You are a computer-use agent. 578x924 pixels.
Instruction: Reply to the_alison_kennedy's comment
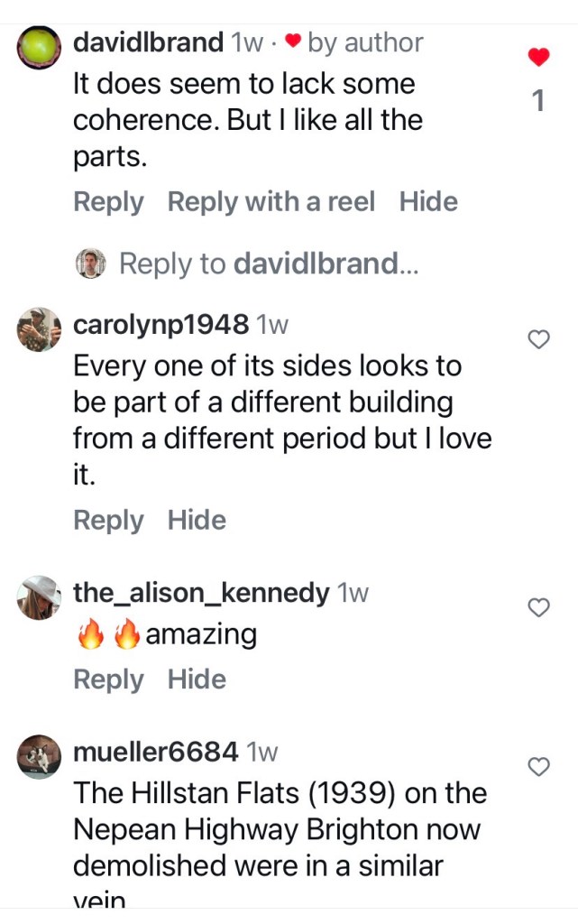click(x=108, y=679)
